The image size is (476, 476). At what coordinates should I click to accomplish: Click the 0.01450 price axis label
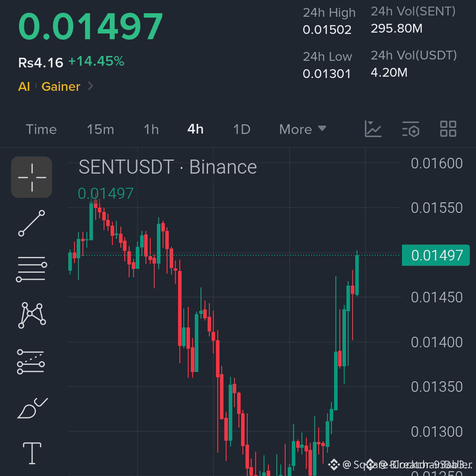tap(437, 297)
